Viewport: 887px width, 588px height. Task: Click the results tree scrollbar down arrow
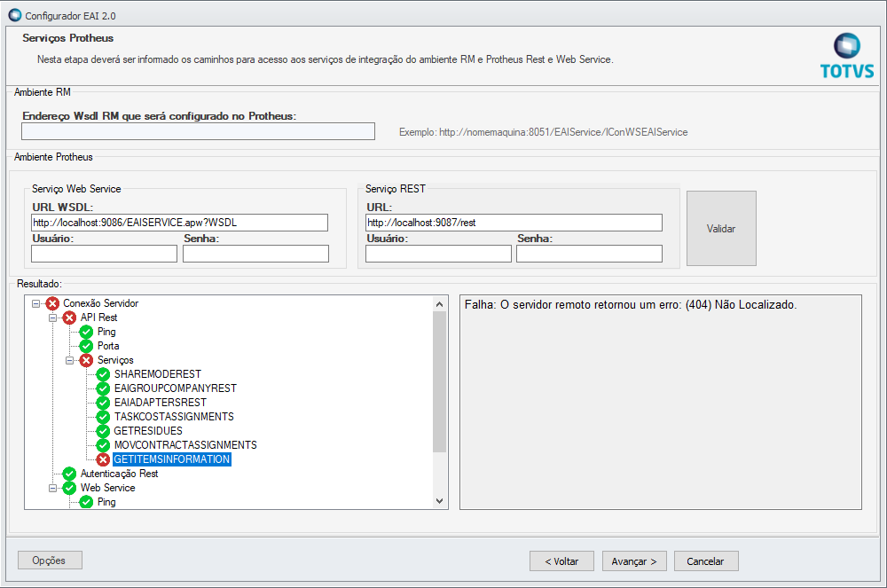440,501
